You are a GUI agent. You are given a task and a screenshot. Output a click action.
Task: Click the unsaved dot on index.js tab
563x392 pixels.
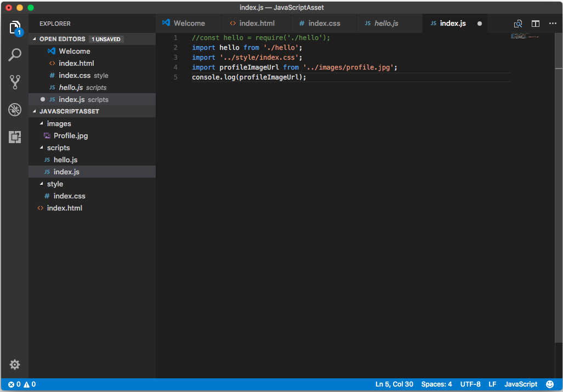click(x=480, y=24)
